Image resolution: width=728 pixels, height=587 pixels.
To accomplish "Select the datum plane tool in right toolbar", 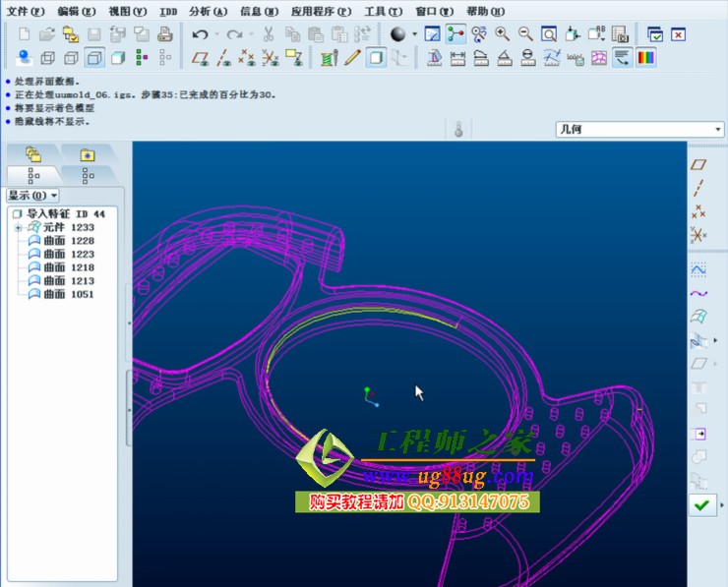I will click(698, 164).
